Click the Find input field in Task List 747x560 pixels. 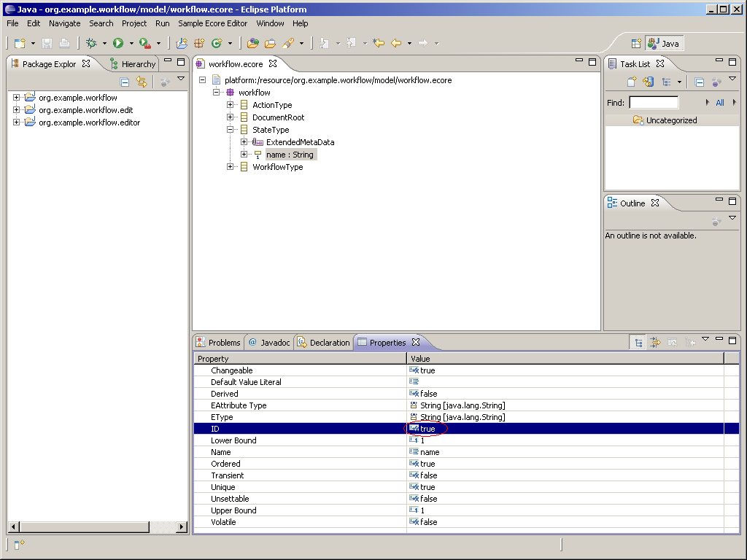tap(654, 103)
